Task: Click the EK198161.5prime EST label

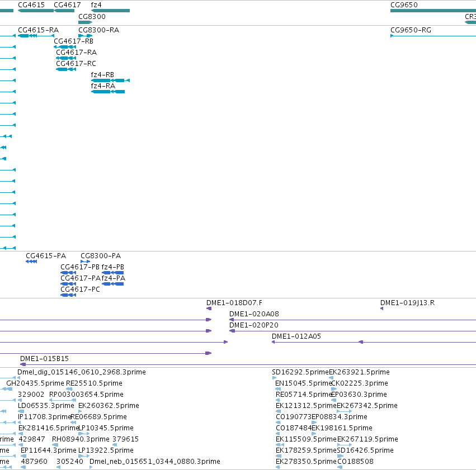Action: coord(342,428)
